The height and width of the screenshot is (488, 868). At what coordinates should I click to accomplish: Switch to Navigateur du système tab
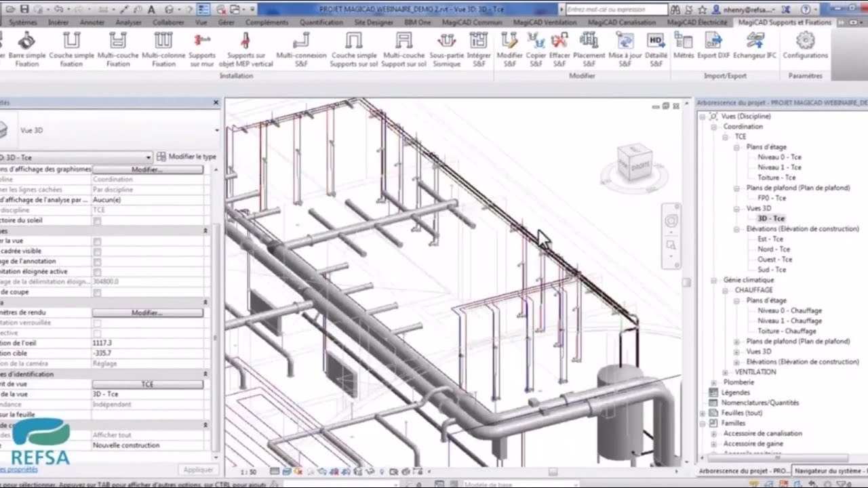point(830,470)
